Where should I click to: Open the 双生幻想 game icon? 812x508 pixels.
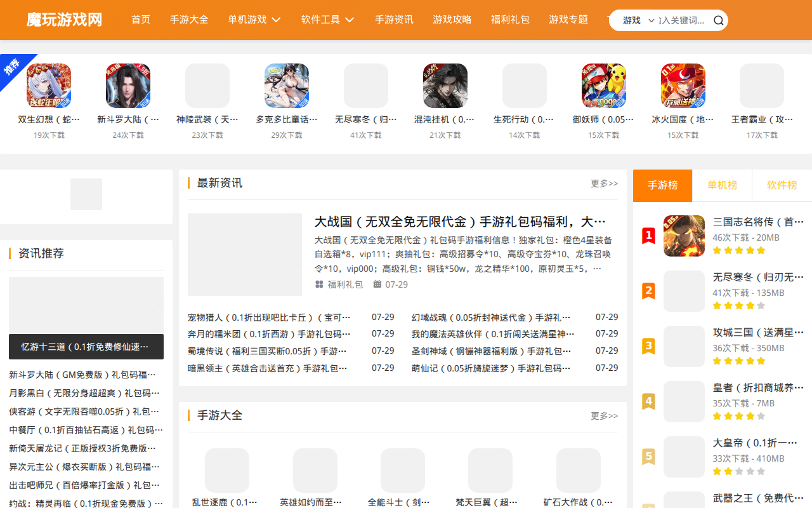pos(49,86)
